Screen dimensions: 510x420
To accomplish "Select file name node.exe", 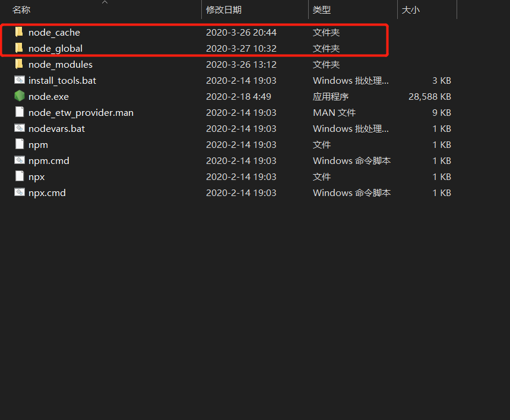I will (49, 97).
